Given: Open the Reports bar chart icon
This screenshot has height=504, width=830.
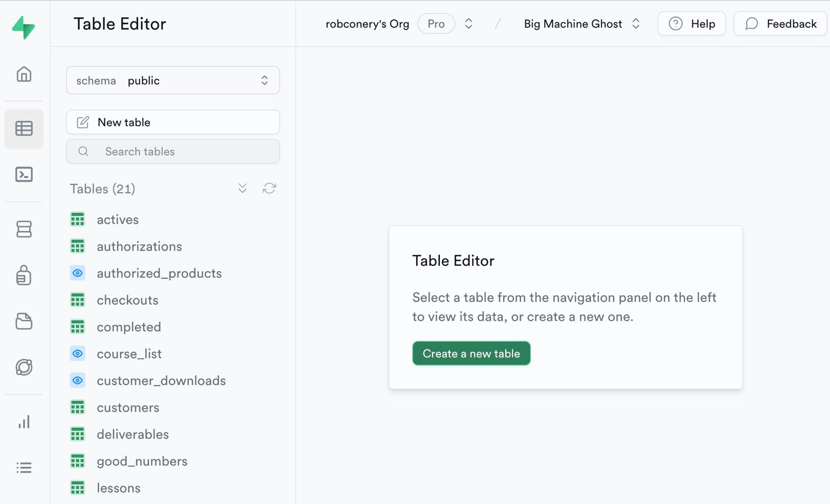Looking at the screenshot, I should [24, 422].
